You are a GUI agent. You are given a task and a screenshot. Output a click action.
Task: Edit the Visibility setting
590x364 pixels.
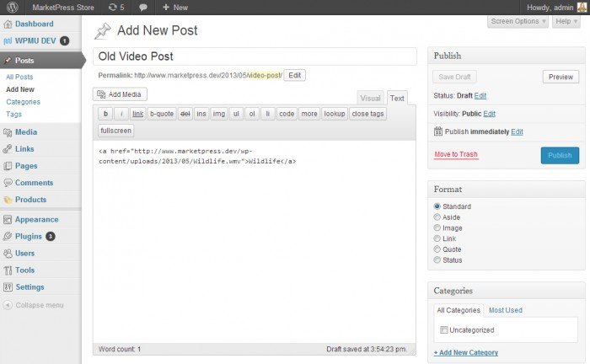(489, 114)
